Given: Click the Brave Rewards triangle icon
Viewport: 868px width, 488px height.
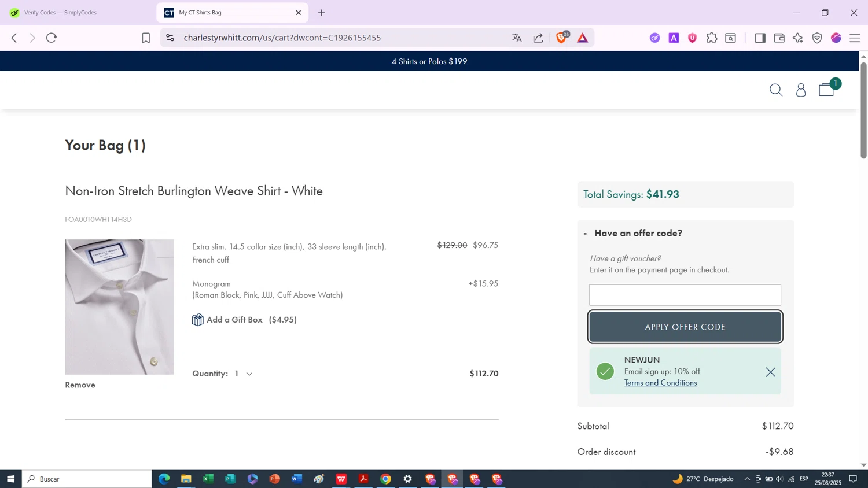Looking at the screenshot, I should [x=583, y=38].
